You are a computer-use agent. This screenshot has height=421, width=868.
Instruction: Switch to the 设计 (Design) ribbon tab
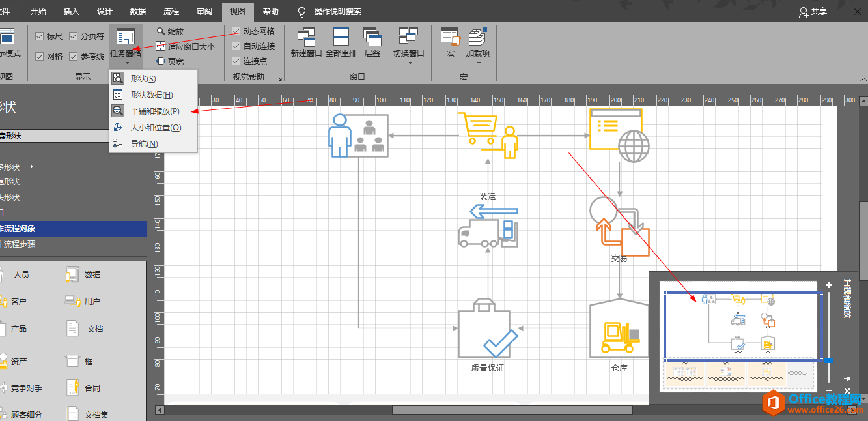coord(104,12)
